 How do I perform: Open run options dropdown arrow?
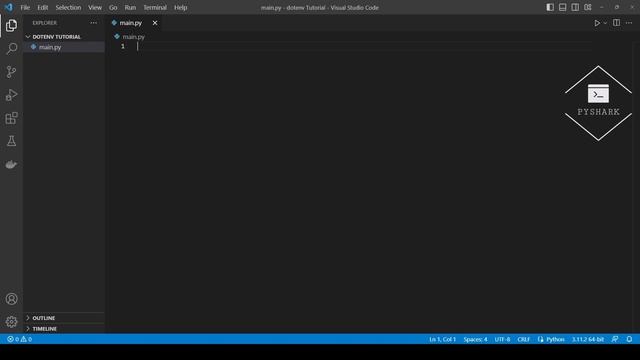pos(605,23)
